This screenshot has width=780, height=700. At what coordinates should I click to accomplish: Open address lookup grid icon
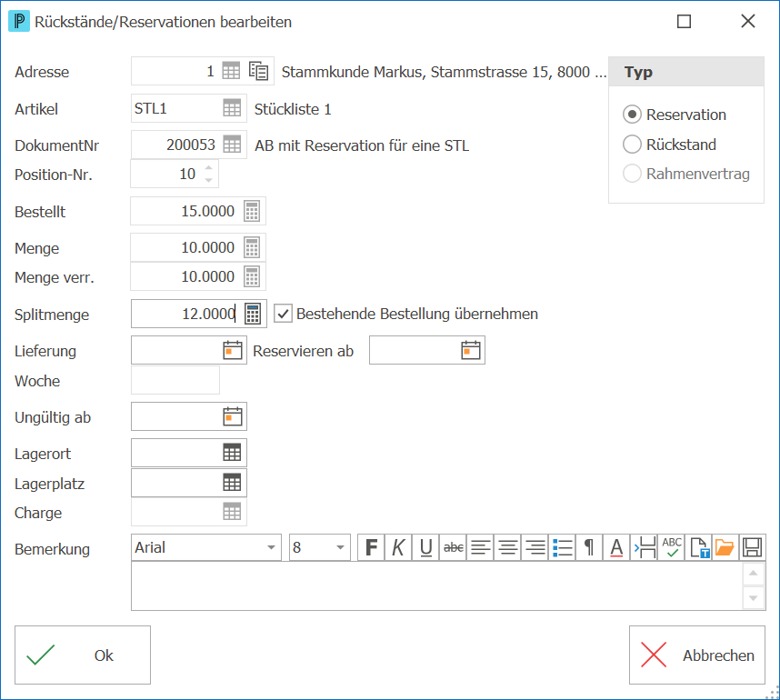pyautogui.click(x=231, y=71)
